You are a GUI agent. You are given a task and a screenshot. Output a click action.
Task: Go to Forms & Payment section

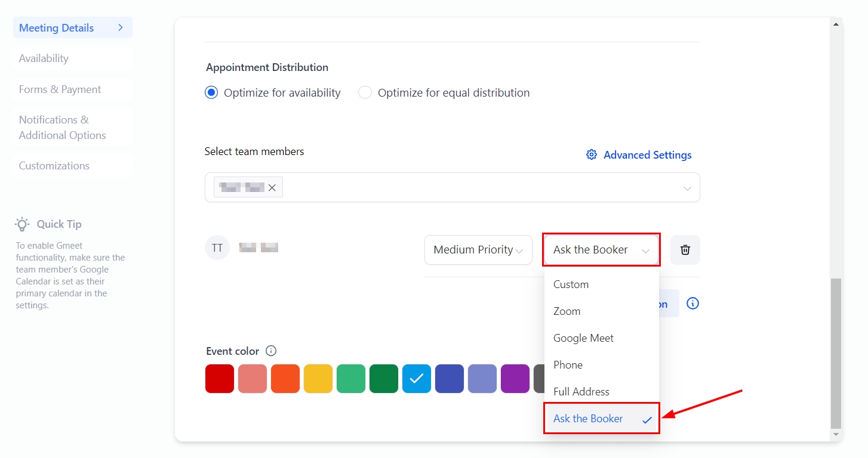coord(60,89)
